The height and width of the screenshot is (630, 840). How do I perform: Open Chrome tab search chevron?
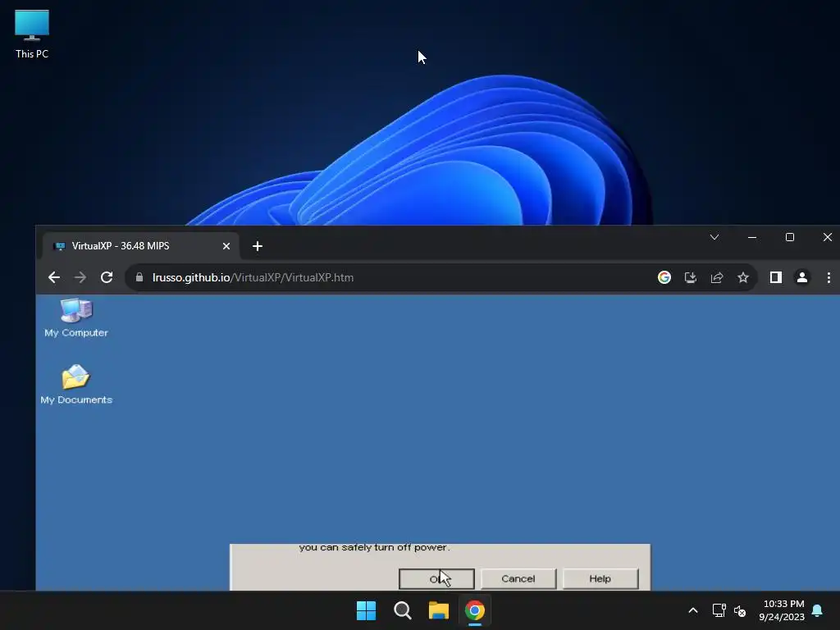click(x=714, y=237)
